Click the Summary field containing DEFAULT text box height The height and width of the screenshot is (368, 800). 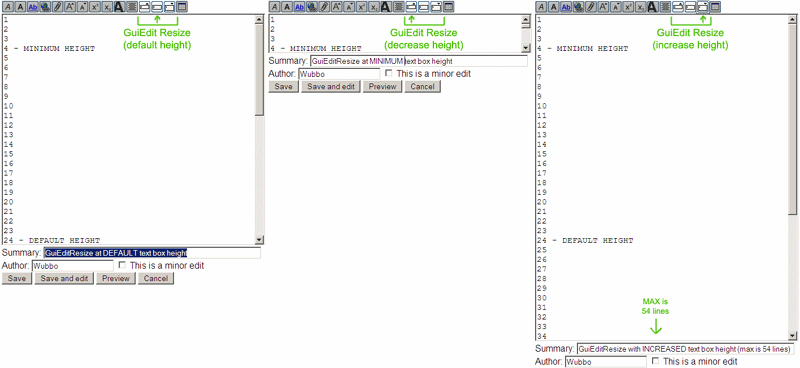pos(152,253)
